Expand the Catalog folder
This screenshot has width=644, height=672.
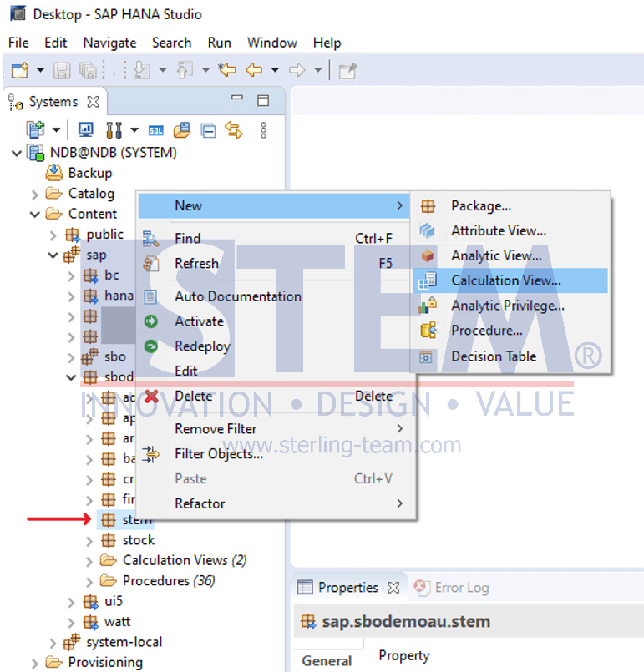click(x=35, y=195)
